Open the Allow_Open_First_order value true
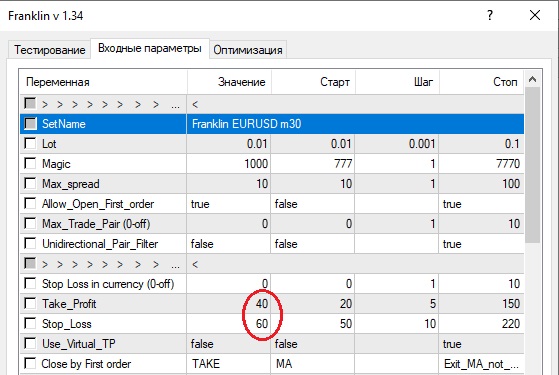This screenshot has width=559, height=375. click(x=229, y=204)
